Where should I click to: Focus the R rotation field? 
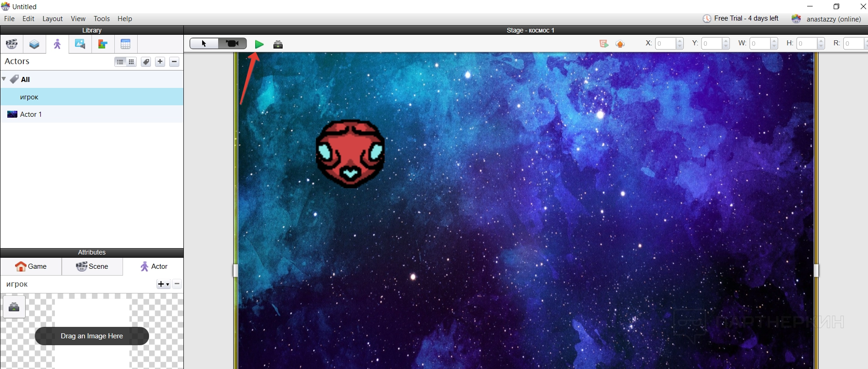(854, 43)
